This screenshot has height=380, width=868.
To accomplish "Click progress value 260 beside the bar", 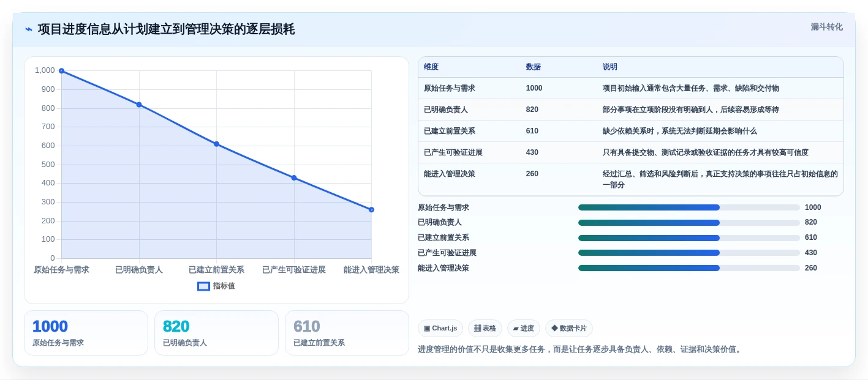I will point(811,268).
